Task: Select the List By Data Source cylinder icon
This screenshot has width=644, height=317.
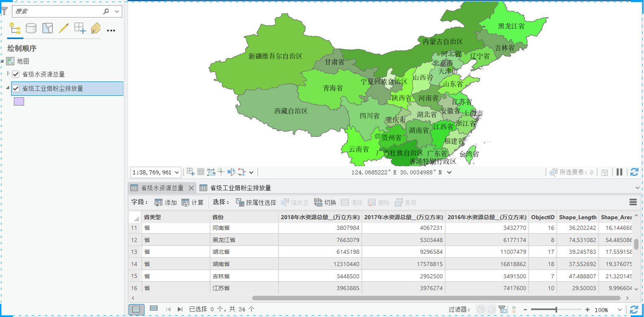Action: tap(31, 28)
